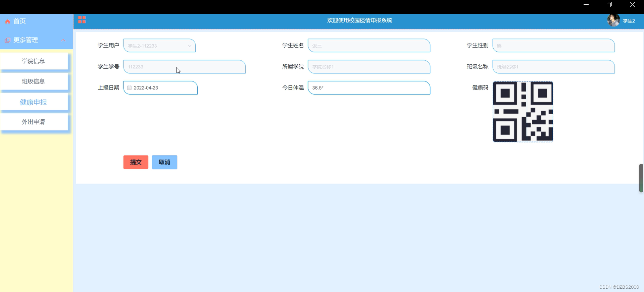The width and height of the screenshot is (644, 292).
Task: Click the home icon beside 首页
Action: pyautogui.click(x=8, y=21)
